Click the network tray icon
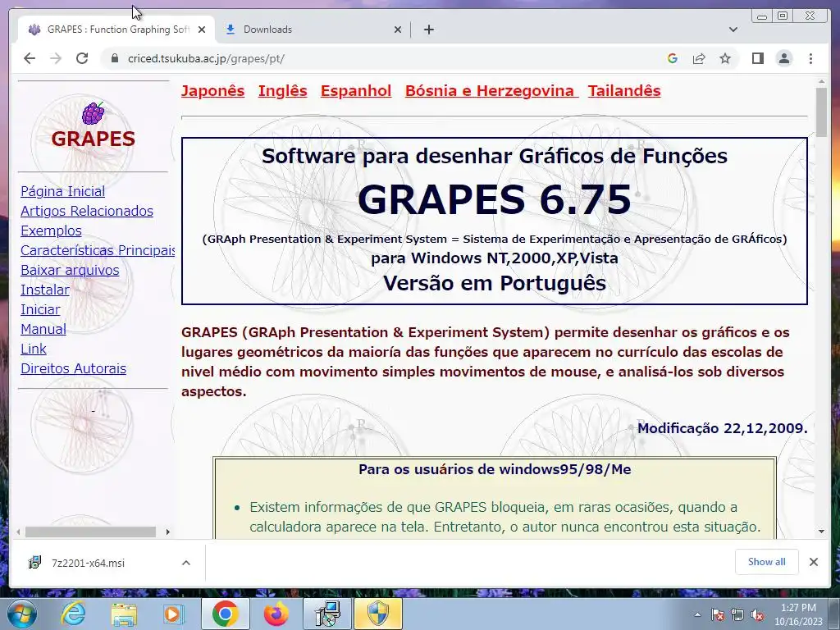This screenshot has height=630, width=840. pos(737,614)
